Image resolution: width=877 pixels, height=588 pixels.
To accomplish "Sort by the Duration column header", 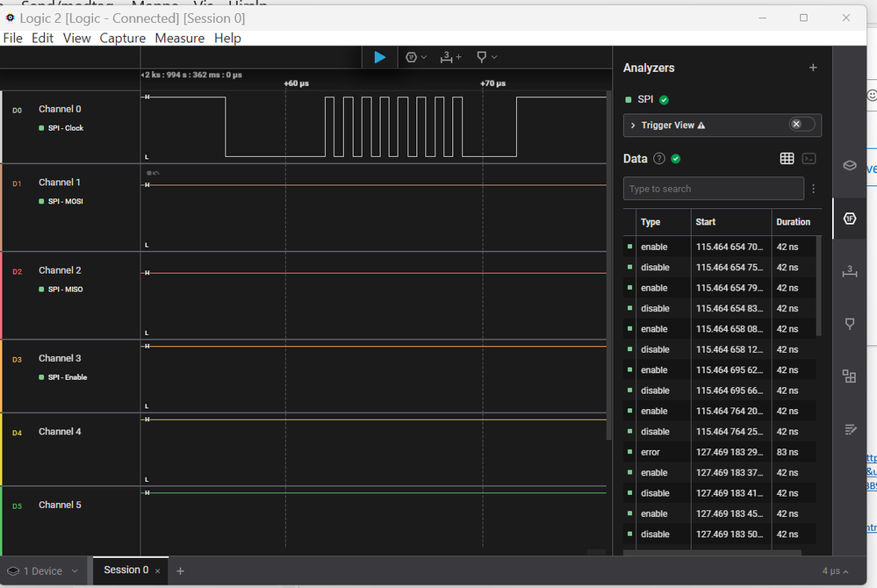I will click(x=793, y=222).
